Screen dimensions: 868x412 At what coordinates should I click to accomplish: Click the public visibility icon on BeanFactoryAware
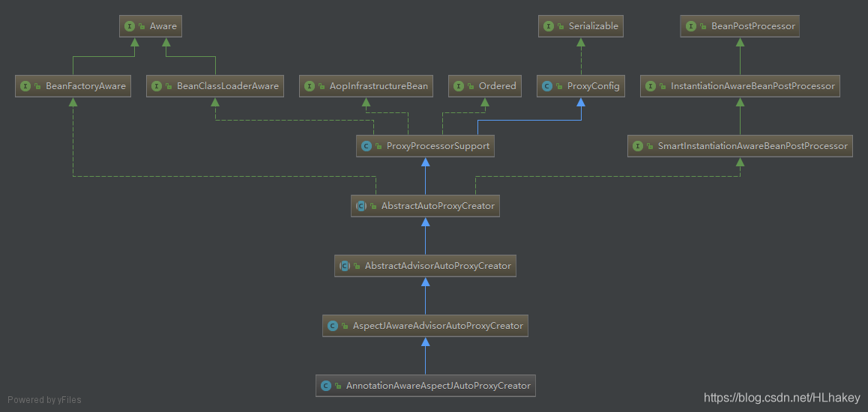click(37, 87)
